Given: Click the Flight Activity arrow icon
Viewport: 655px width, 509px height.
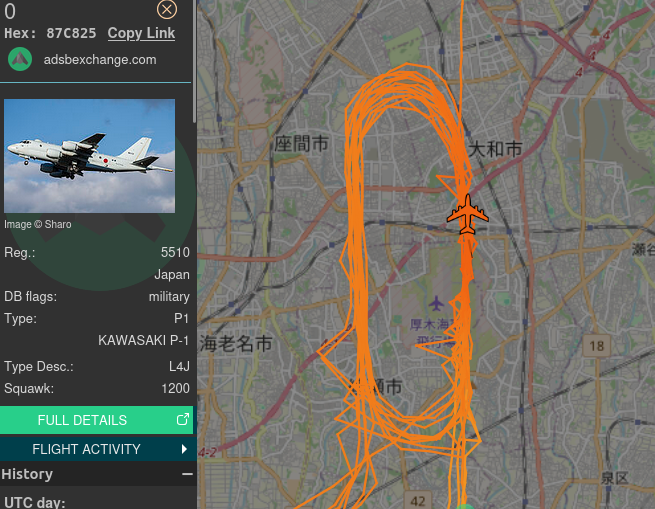Looking at the screenshot, I should 184,449.
